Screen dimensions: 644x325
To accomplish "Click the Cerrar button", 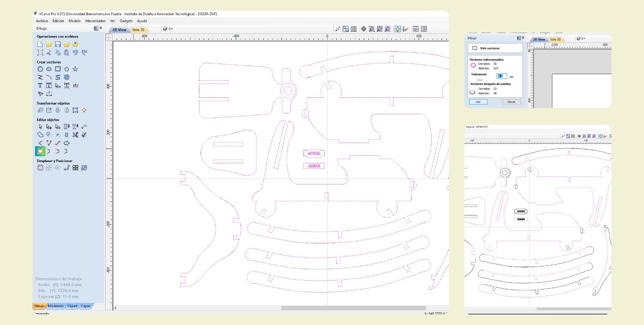I will click(511, 102).
